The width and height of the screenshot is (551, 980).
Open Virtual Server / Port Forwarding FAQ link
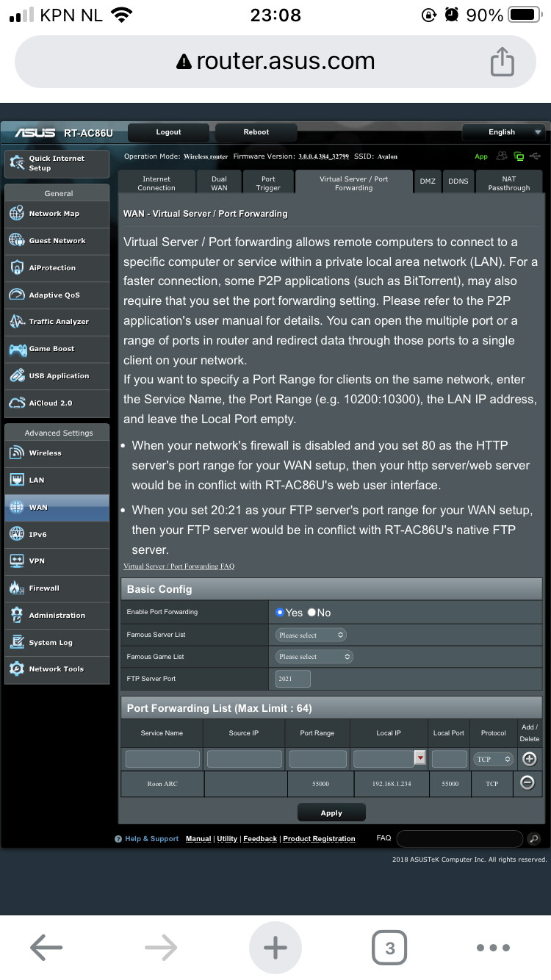179,566
